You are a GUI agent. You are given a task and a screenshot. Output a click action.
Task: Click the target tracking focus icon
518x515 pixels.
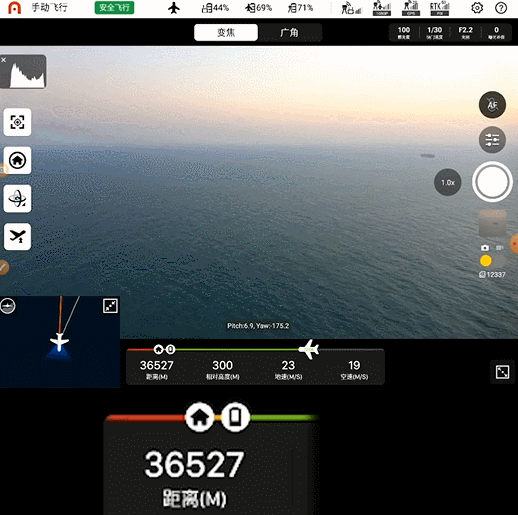[17, 122]
